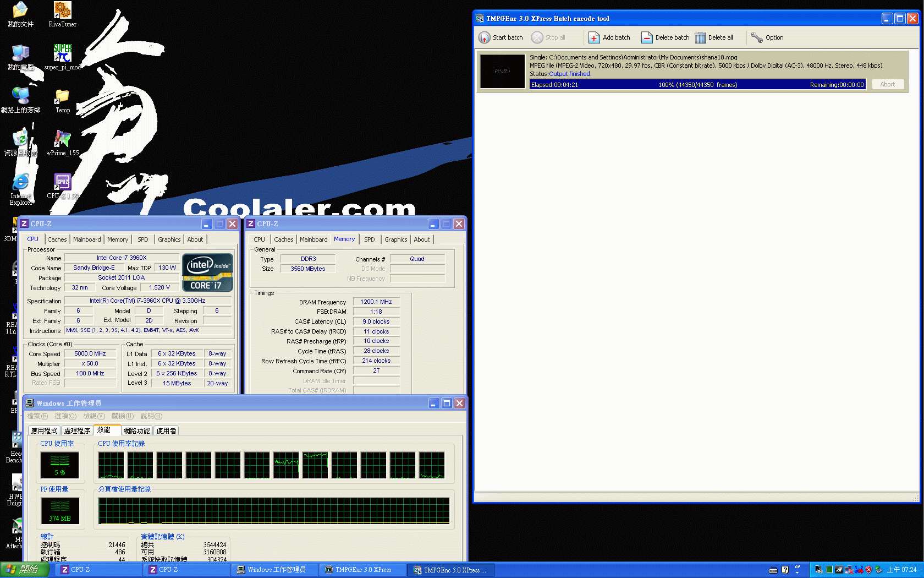Click the Start button on taskbar
924x578 pixels.
(x=25, y=570)
